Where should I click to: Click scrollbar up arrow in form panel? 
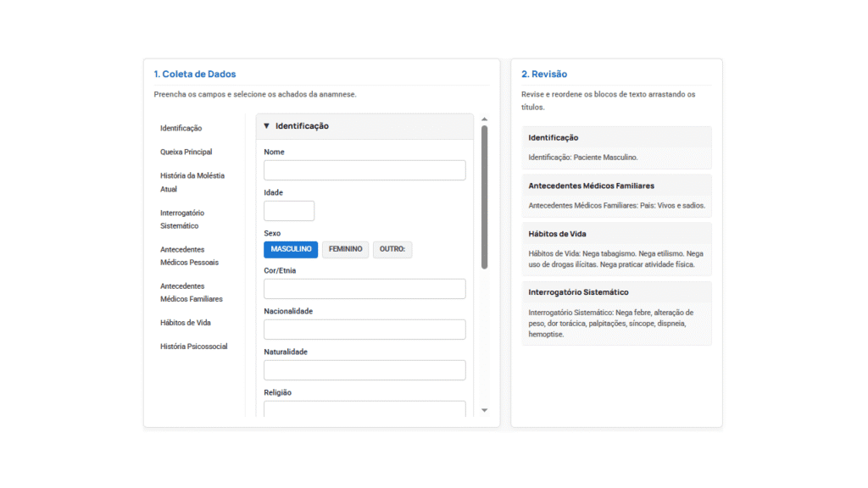(x=485, y=119)
